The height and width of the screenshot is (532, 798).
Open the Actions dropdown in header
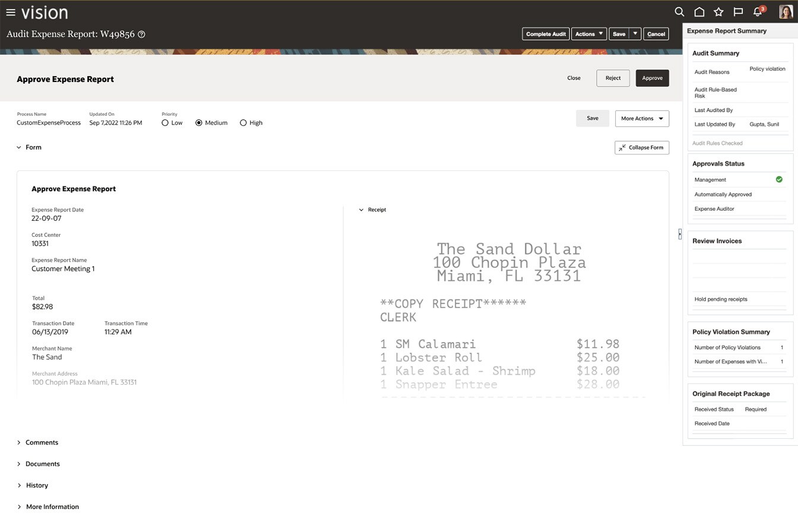pyautogui.click(x=589, y=34)
